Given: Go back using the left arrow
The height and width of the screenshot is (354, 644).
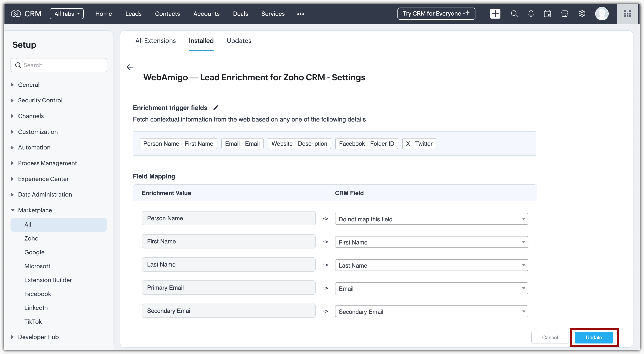Looking at the screenshot, I should click(x=130, y=67).
